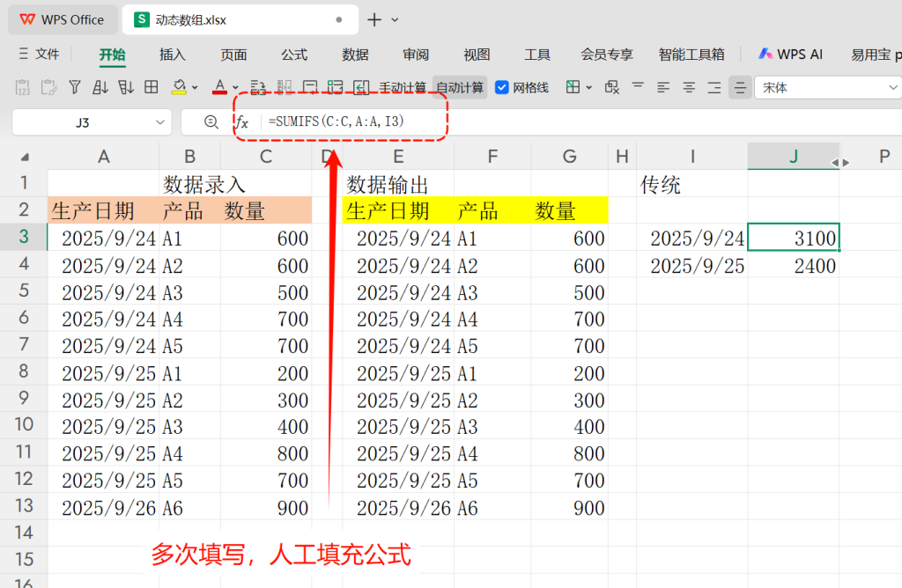Select column J header

pyautogui.click(x=794, y=156)
